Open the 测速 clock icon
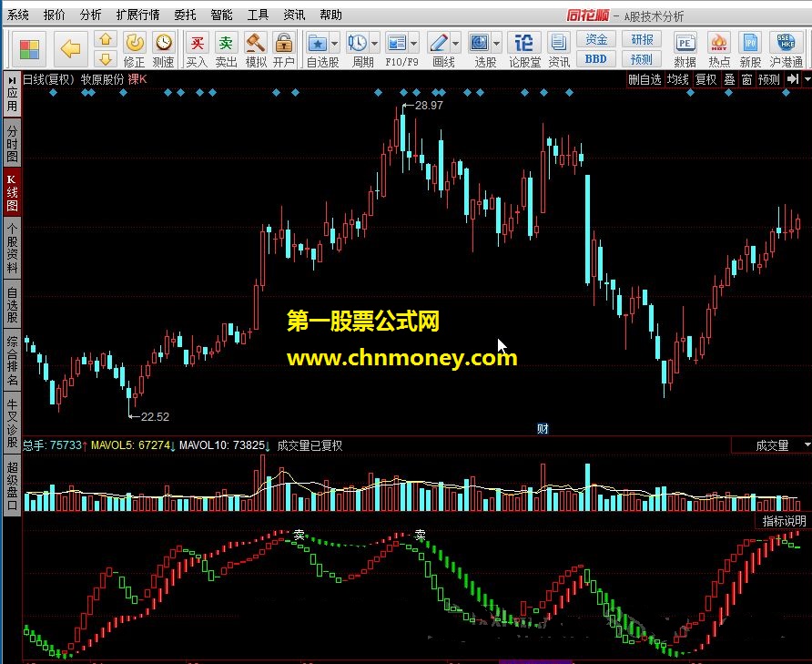Image resolution: width=812 pixels, height=664 pixels. point(164,43)
